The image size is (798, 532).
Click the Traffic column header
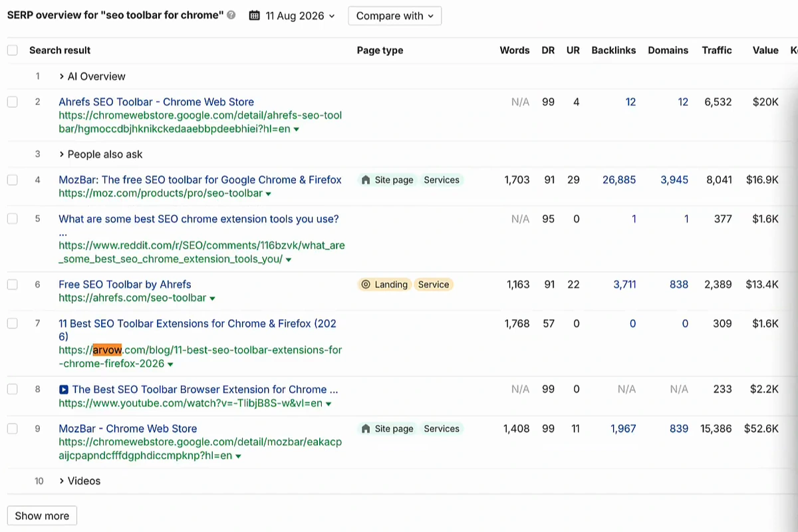[x=717, y=51]
